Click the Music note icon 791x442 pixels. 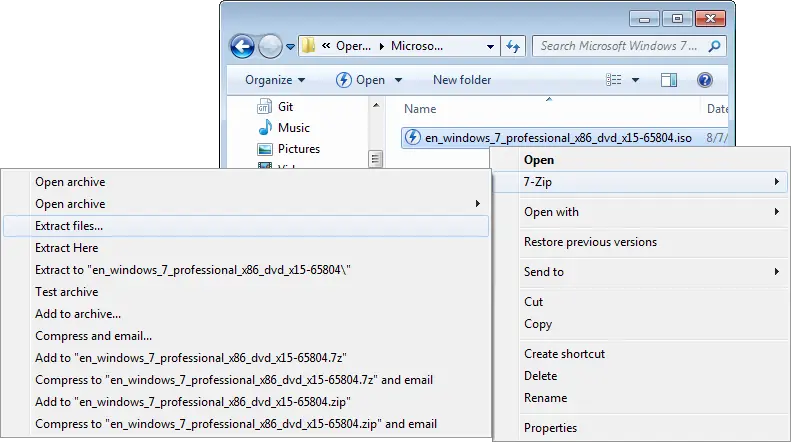tap(265, 128)
